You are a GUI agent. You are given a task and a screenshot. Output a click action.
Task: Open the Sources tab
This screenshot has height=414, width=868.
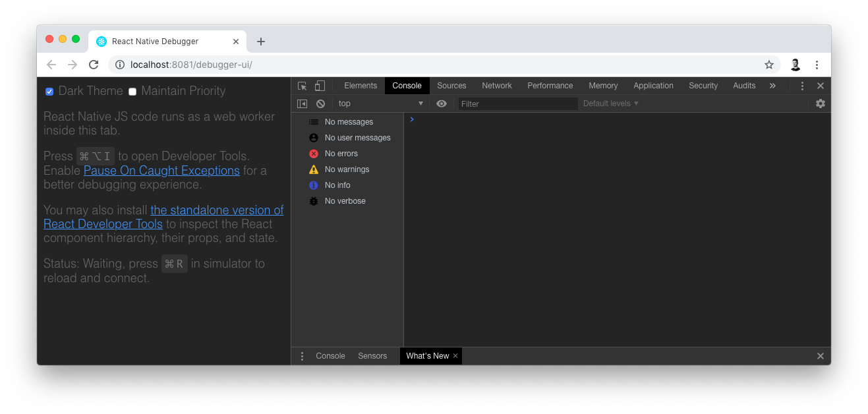(451, 86)
